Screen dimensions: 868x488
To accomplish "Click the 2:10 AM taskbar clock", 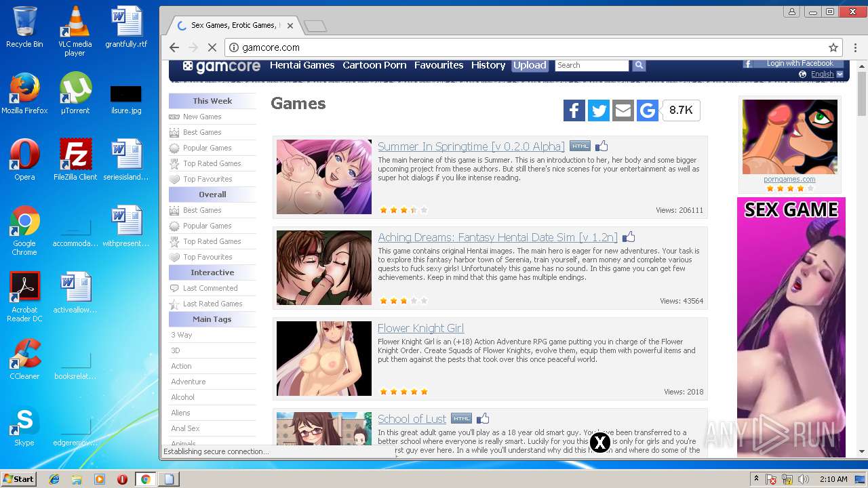I will coord(833,479).
